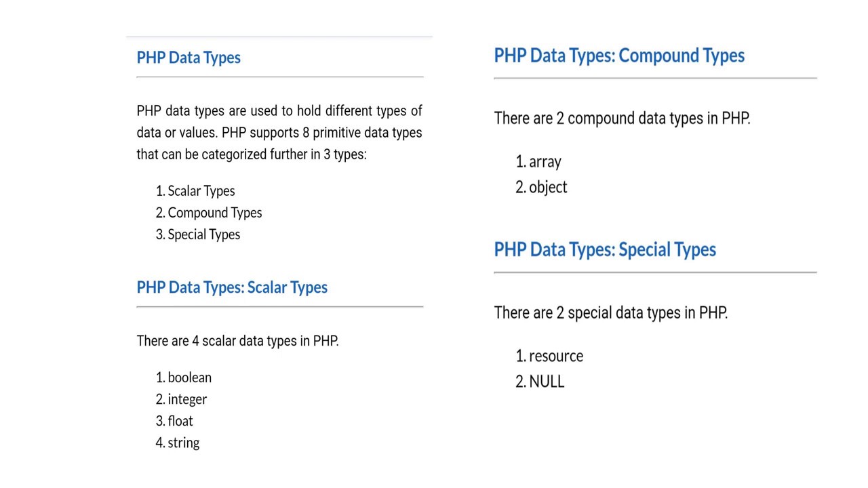868x488 pixels.
Task: Pick "boolean" in the scalar types list
Action: click(189, 378)
